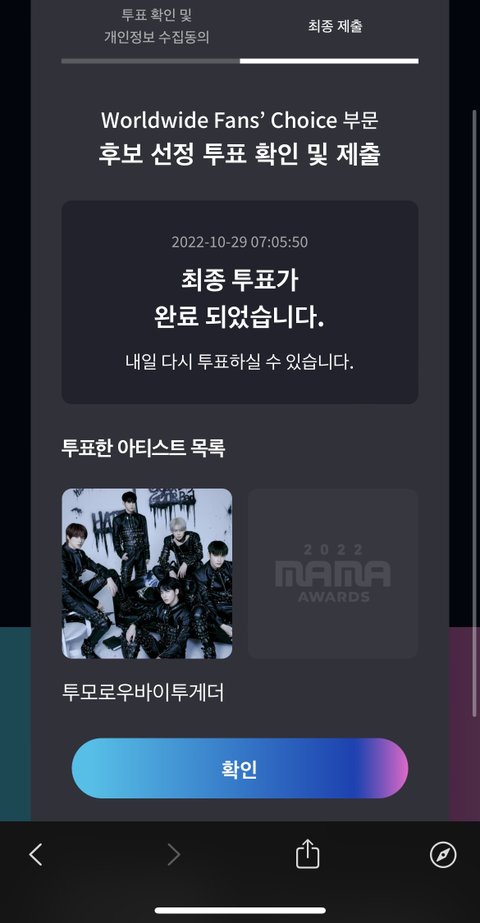Tap the timestamp 2022-10-29 07:05:50
The width and height of the screenshot is (480, 923).
click(240, 242)
